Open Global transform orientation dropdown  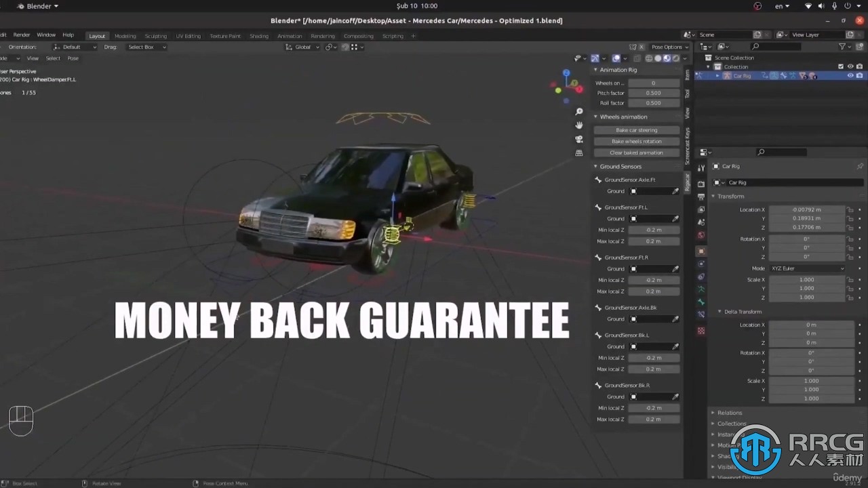[x=302, y=47]
